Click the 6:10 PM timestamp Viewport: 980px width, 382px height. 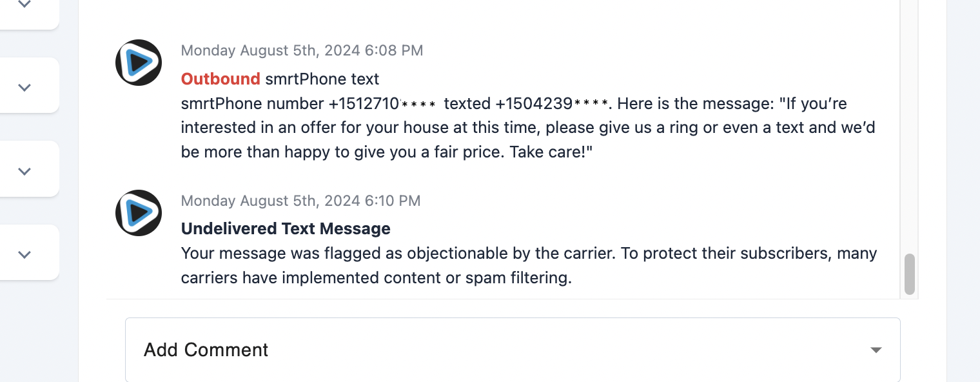point(300,201)
